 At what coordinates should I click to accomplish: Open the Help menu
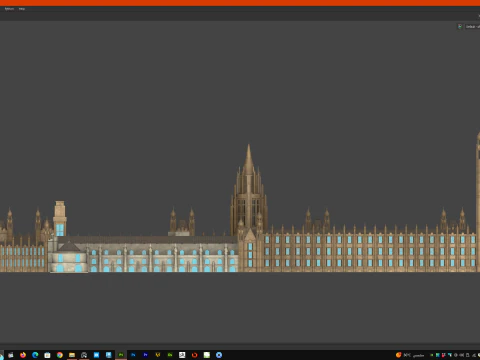[22, 9]
